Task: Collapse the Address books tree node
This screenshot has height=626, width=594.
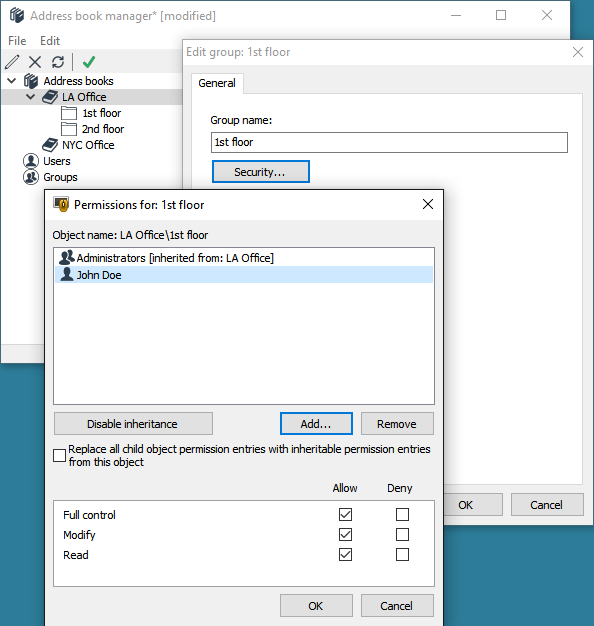Action: [x=12, y=81]
